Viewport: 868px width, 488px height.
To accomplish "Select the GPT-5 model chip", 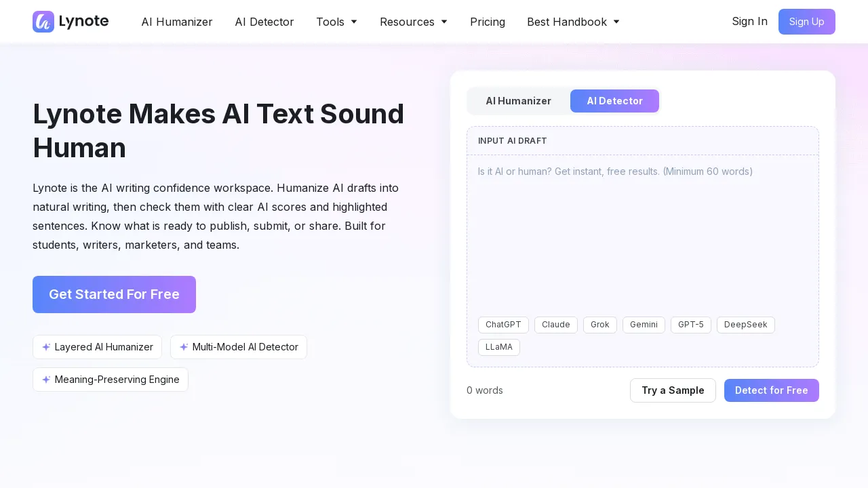I will pyautogui.click(x=691, y=325).
